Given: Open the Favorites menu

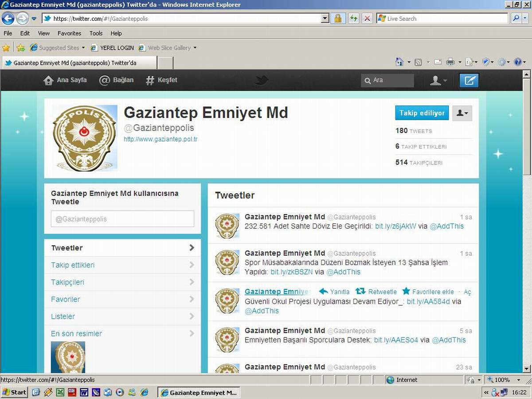Looking at the screenshot, I should [x=69, y=33].
